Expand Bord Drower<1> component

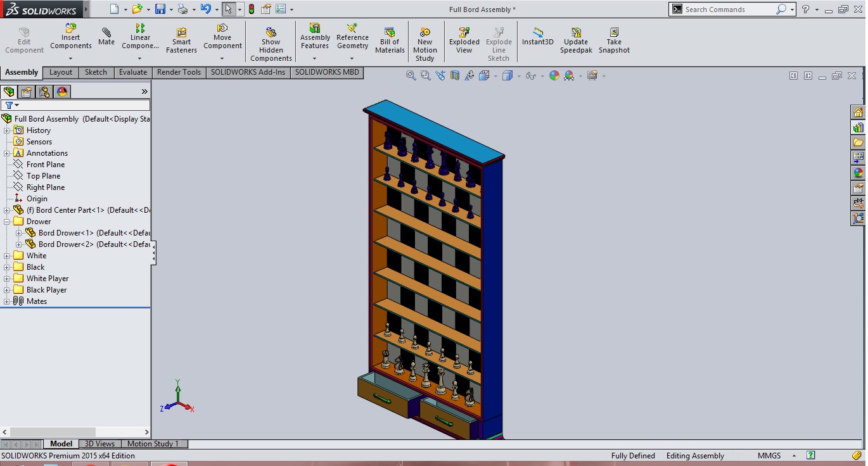[x=19, y=233]
